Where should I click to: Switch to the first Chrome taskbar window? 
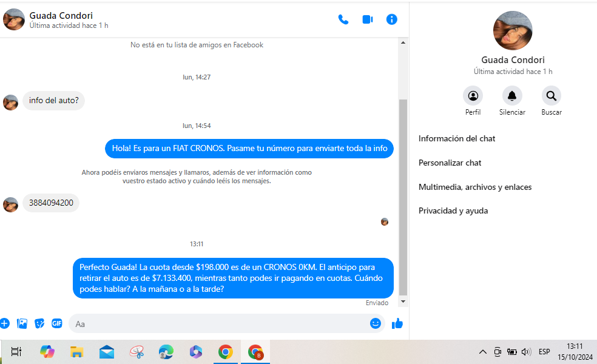tap(226, 352)
